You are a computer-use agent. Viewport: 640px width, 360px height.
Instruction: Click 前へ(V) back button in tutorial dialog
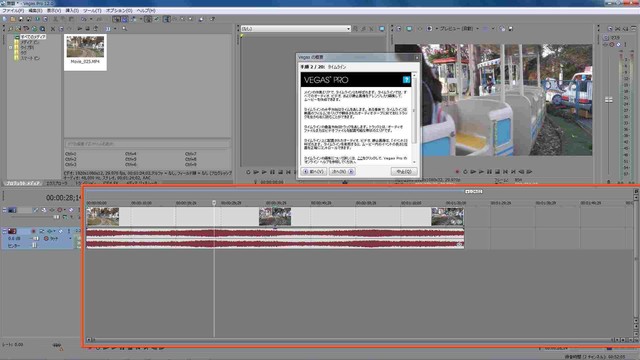click(x=314, y=171)
